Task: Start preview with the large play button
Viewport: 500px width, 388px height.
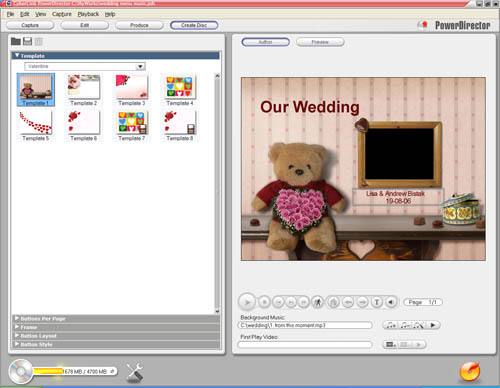Action: tap(247, 302)
